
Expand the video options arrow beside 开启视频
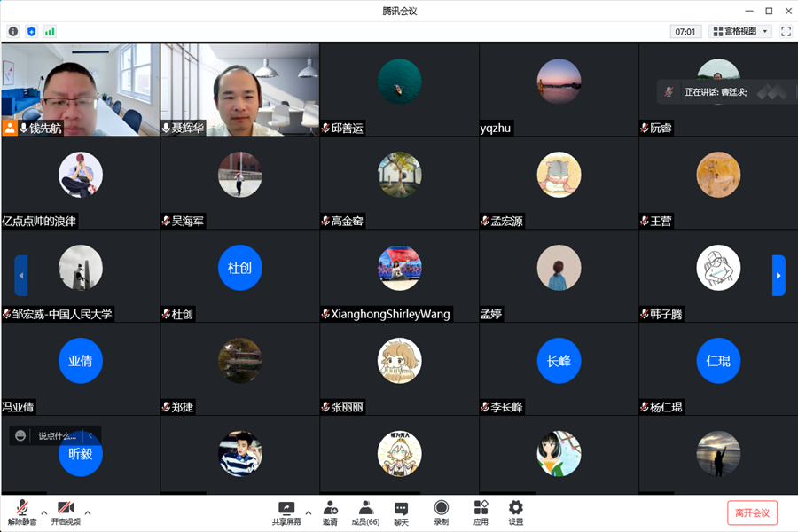(88, 512)
